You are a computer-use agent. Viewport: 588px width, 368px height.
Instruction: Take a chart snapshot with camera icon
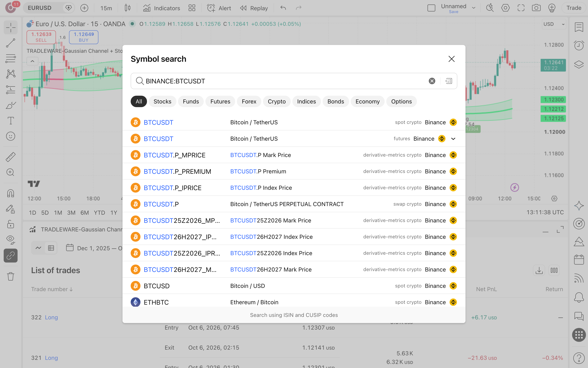point(536,8)
